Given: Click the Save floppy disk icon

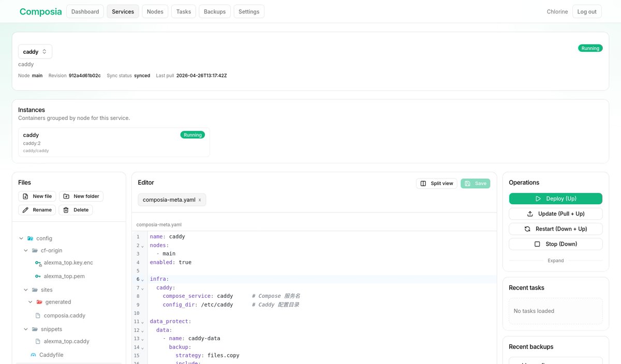Looking at the screenshot, I should click(468, 184).
